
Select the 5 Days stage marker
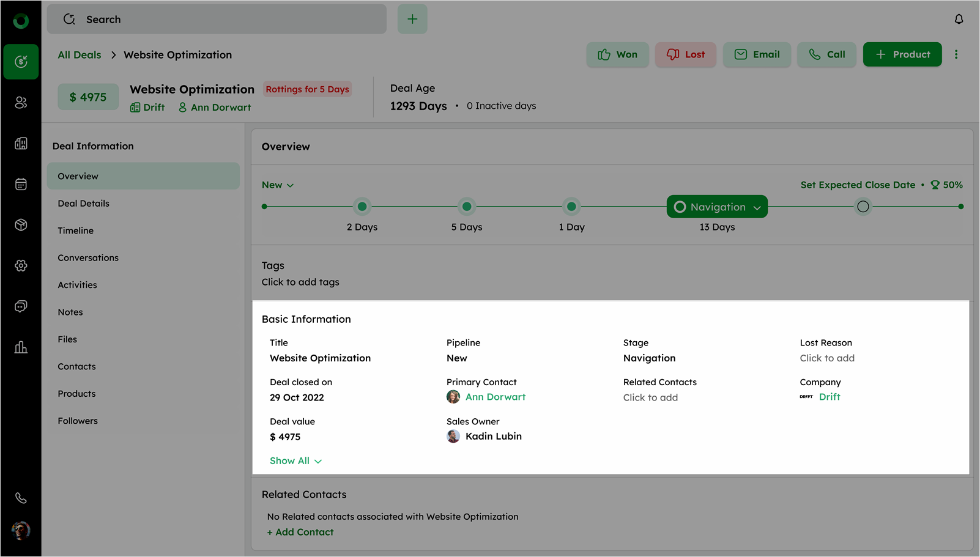pyautogui.click(x=467, y=207)
